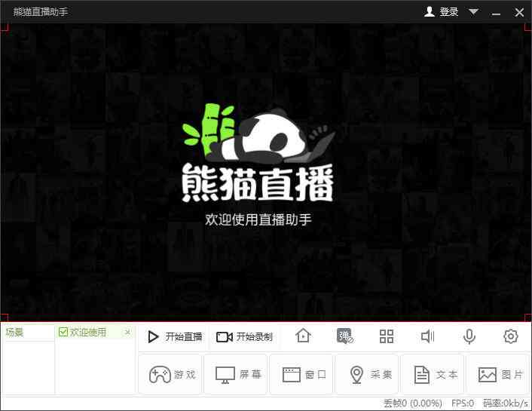Image resolution: width=532 pixels, height=411 pixels.
Task: Click the 丢帧0 (0.00%) status text
Action: click(x=413, y=403)
